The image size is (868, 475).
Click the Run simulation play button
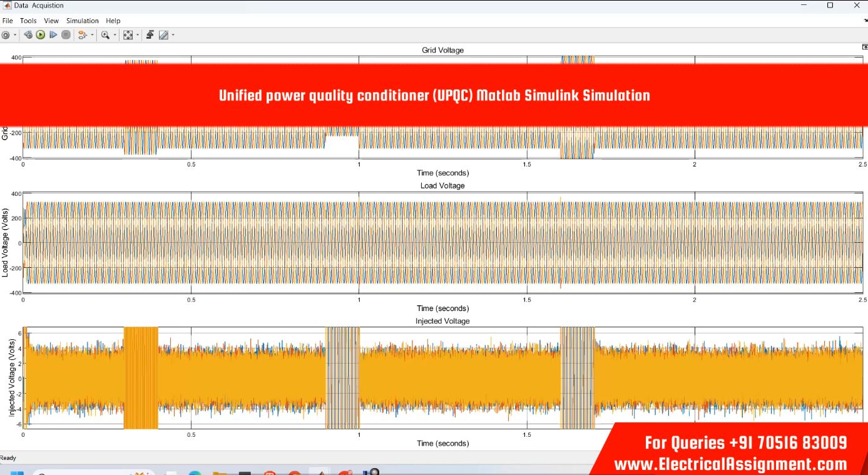pyautogui.click(x=41, y=35)
